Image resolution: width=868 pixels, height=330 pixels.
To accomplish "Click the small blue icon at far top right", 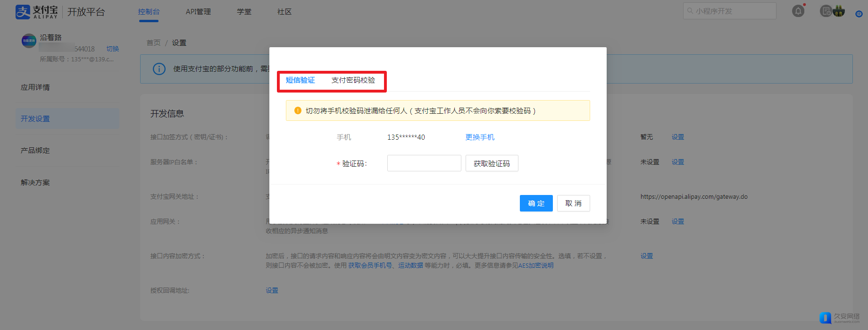I will (859, 14).
